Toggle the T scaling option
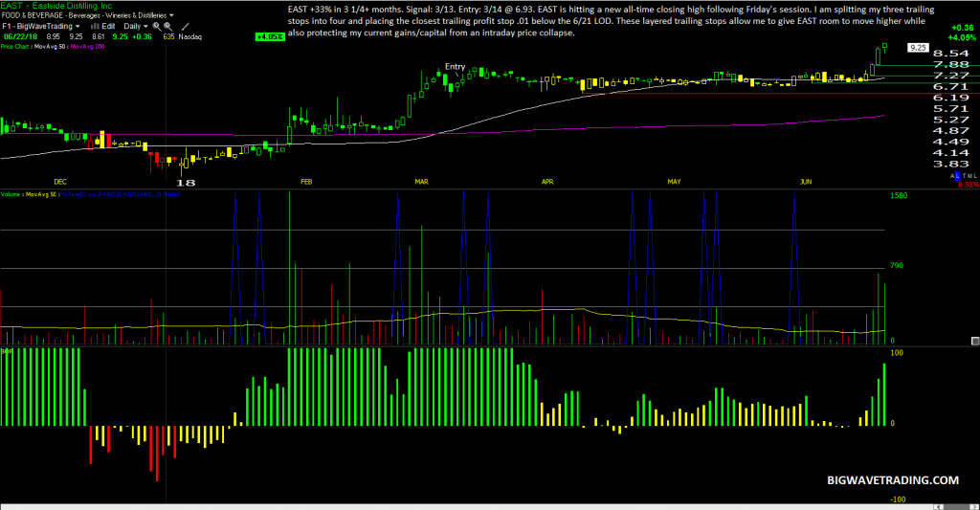This screenshot has height=510, width=980. point(965,176)
